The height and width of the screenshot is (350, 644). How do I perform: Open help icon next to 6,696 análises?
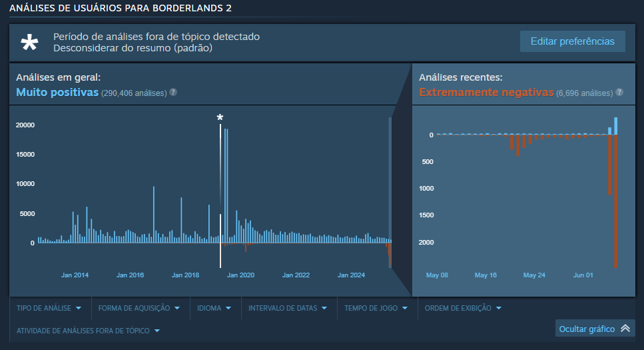619,92
